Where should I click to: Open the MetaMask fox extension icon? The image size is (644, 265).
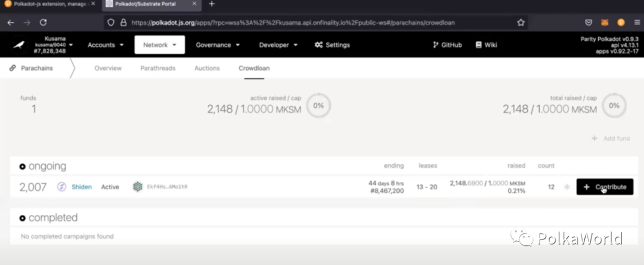pos(605,23)
